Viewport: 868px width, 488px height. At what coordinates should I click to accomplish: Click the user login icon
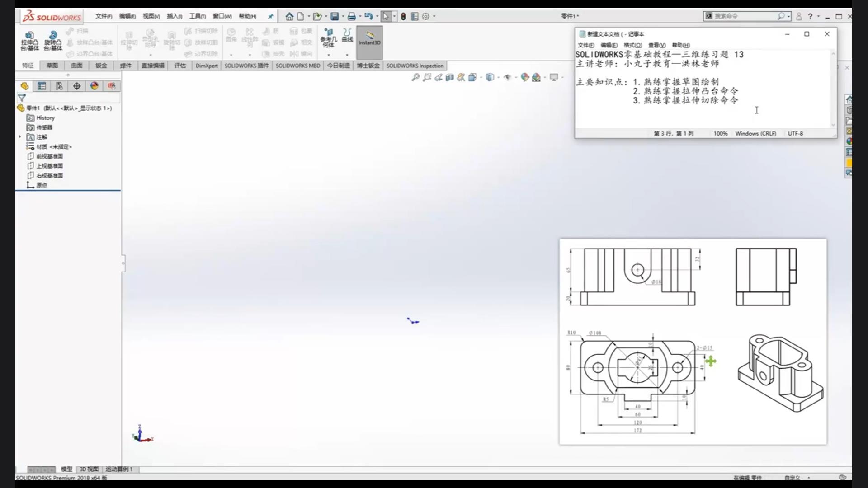tap(799, 16)
